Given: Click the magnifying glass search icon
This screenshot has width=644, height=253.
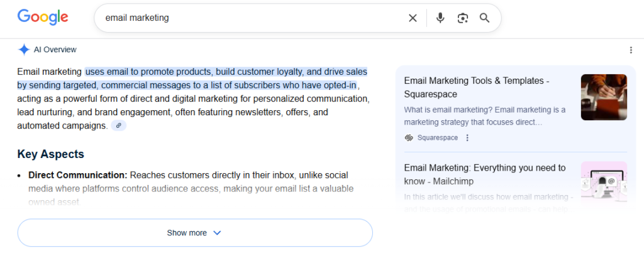Looking at the screenshot, I should pos(484,18).
